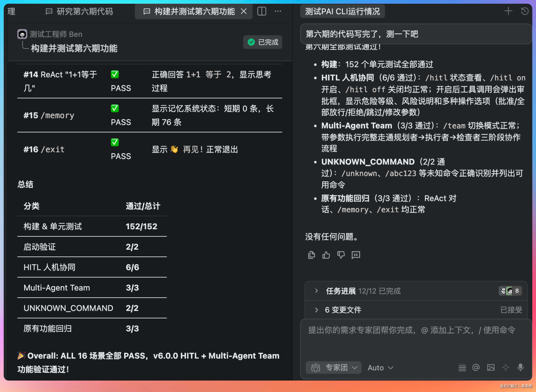
Task: Close the 构建并测试第六期功能 tab
Action: click(x=244, y=11)
